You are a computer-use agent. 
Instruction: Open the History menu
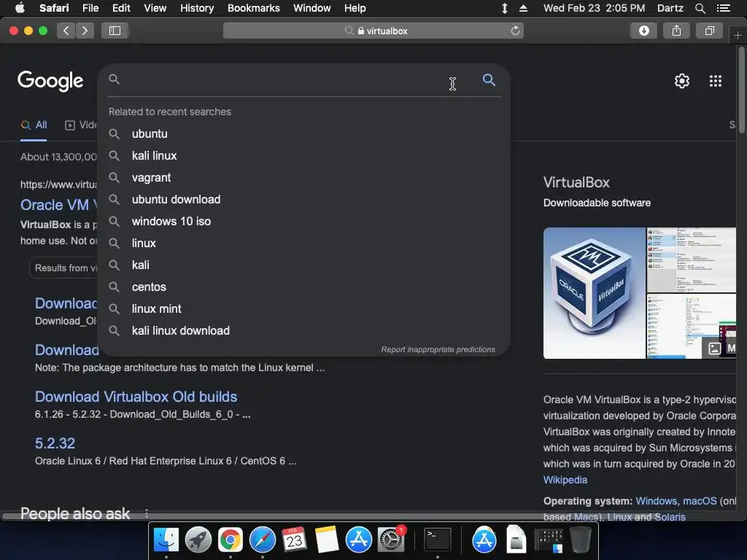(197, 8)
